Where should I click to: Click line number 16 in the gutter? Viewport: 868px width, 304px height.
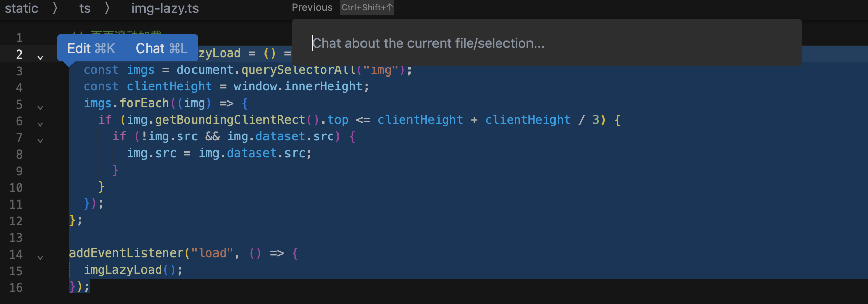[x=16, y=288]
